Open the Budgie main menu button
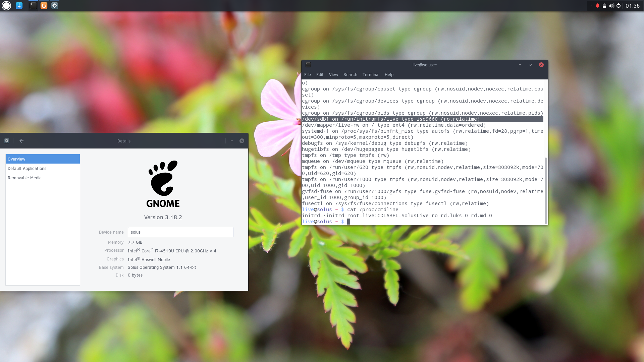The height and width of the screenshot is (362, 644). click(6, 6)
